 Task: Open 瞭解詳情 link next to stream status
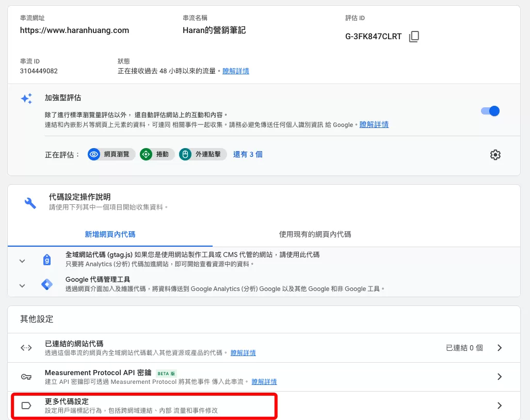236,71
